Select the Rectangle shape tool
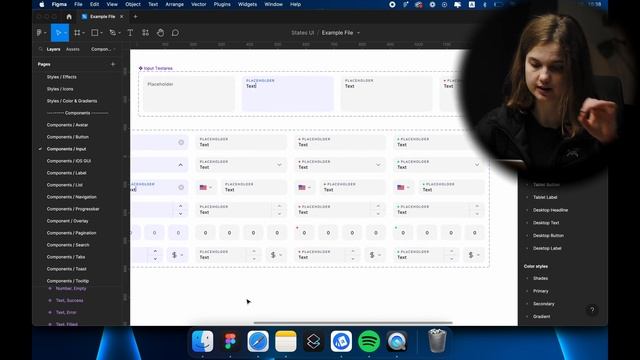 click(95, 33)
